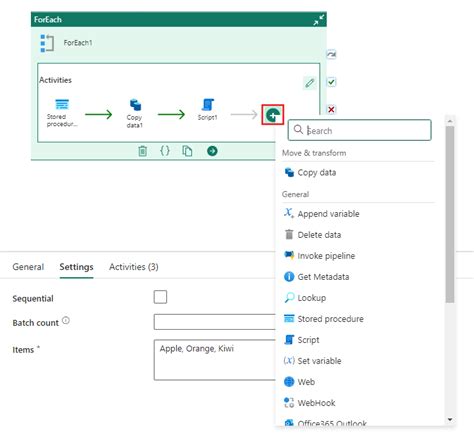The width and height of the screenshot is (474, 448).
Task: Click the Items text area
Action: (215, 360)
